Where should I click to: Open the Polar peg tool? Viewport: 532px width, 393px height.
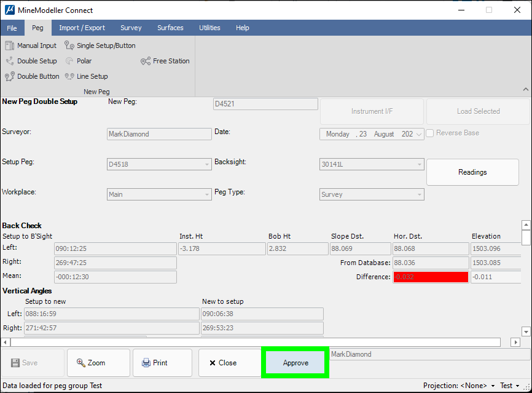click(79, 61)
